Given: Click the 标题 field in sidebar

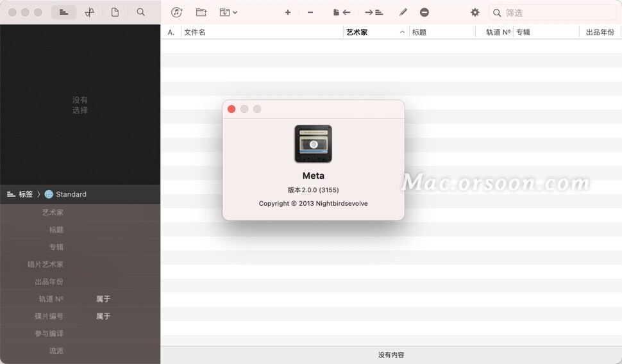Looking at the screenshot, I should pyautogui.click(x=80, y=230).
